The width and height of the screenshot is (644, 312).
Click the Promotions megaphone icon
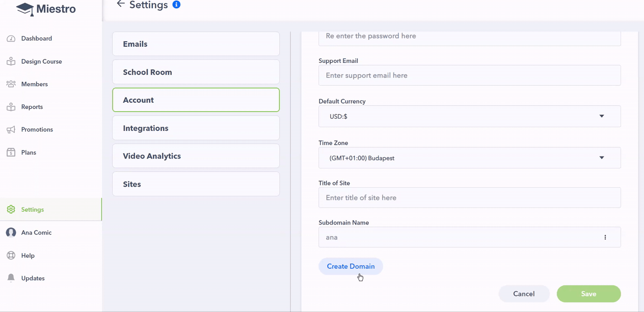[11, 130]
